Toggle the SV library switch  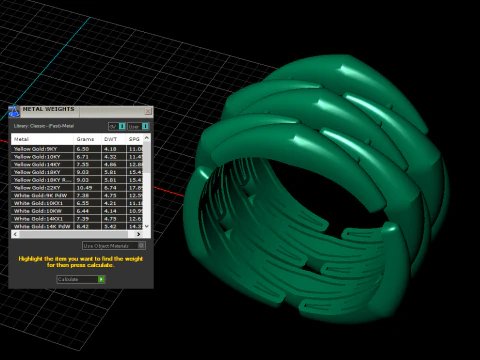tap(117, 126)
